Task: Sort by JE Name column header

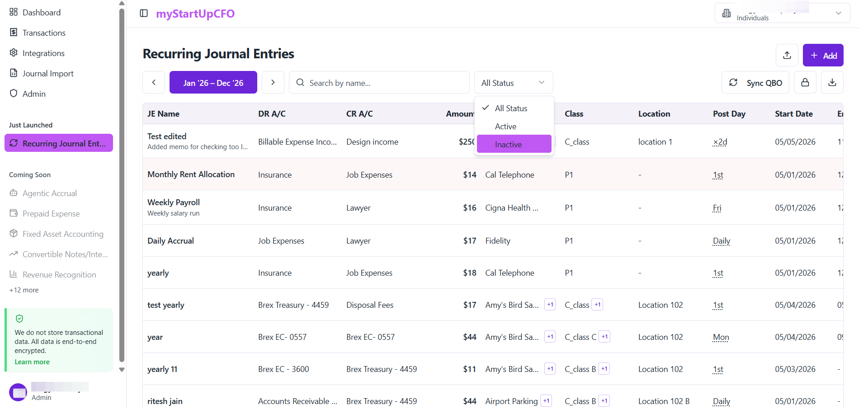Action: pyautogui.click(x=163, y=114)
